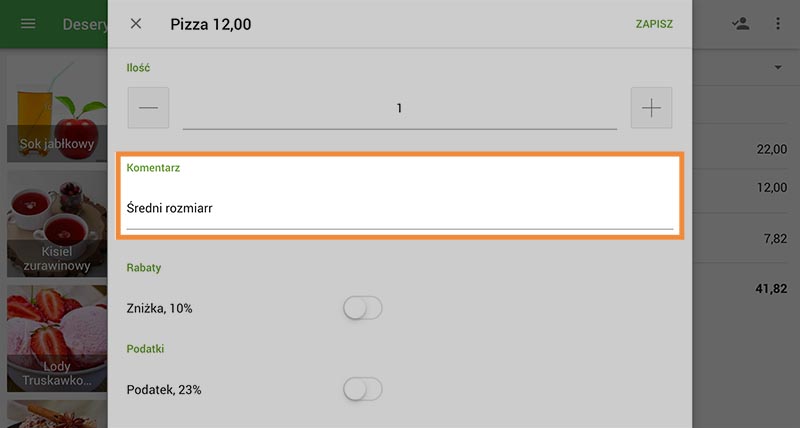Close the Pizza item dialog
This screenshot has width=800, height=428.
[136, 24]
